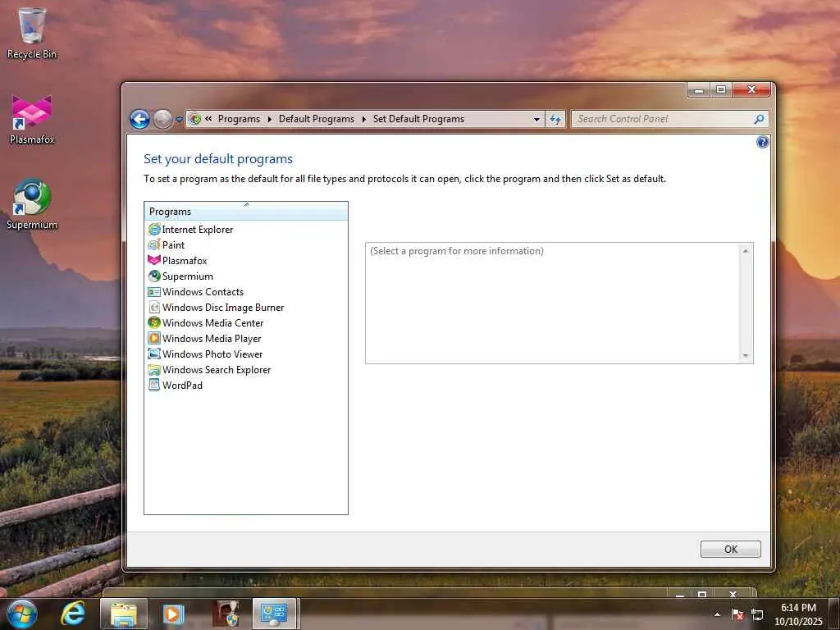Viewport: 840px width, 630px height.
Task: Open recent pages dropdown next to Forward
Action: tap(180, 119)
